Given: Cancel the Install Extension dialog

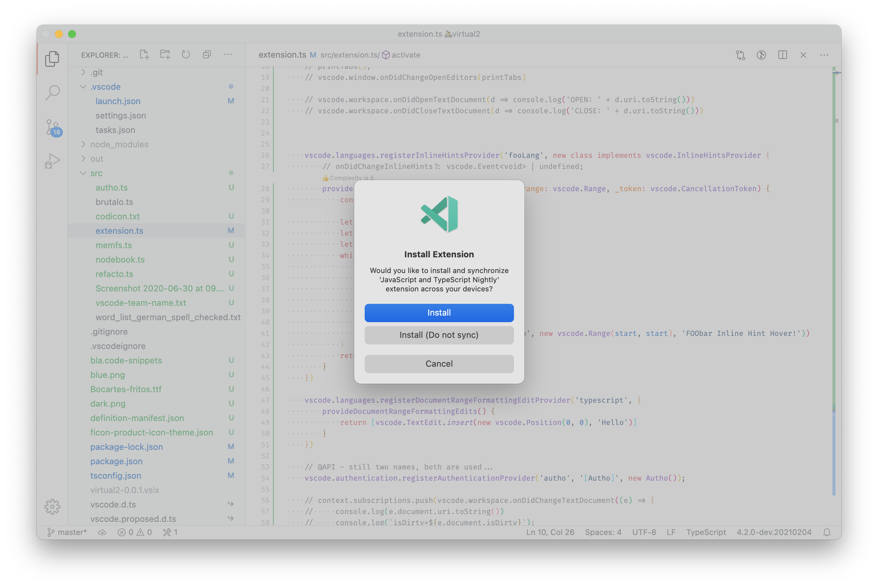Looking at the screenshot, I should pyautogui.click(x=439, y=364).
